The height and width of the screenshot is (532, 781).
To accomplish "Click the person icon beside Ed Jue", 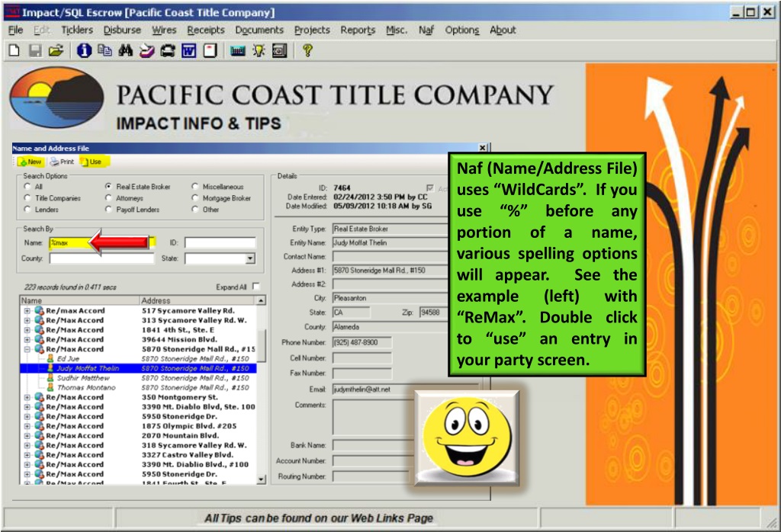I will point(50,358).
